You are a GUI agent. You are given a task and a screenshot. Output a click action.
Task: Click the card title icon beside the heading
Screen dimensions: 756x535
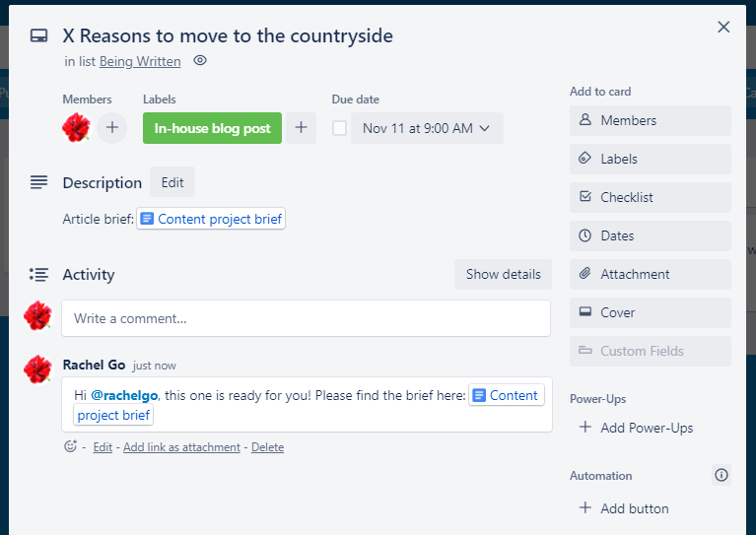[39, 36]
